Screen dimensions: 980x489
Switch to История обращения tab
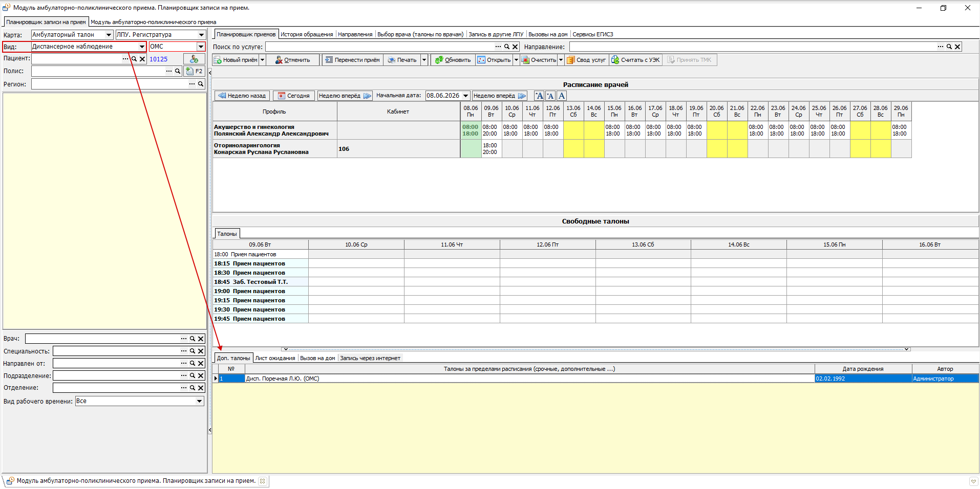[x=307, y=34]
